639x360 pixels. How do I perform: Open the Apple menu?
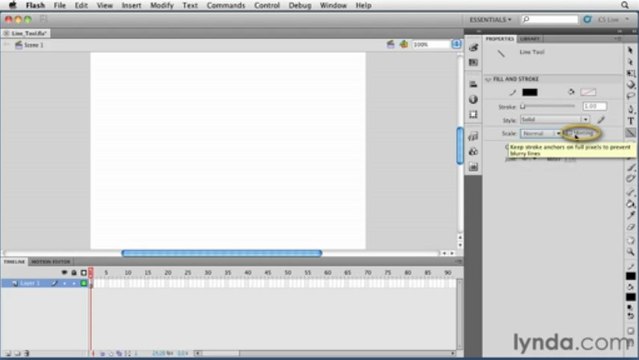13,5
